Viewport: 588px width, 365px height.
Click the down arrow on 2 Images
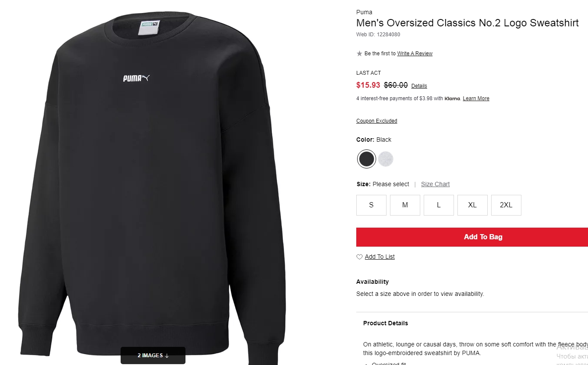point(167,355)
